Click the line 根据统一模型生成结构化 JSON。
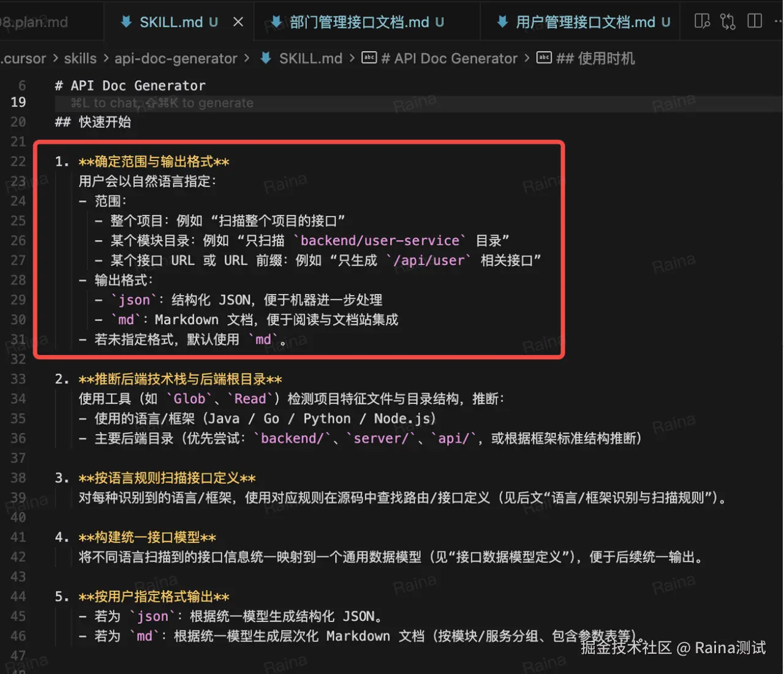784x674 pixels. [x=230, y=616]
